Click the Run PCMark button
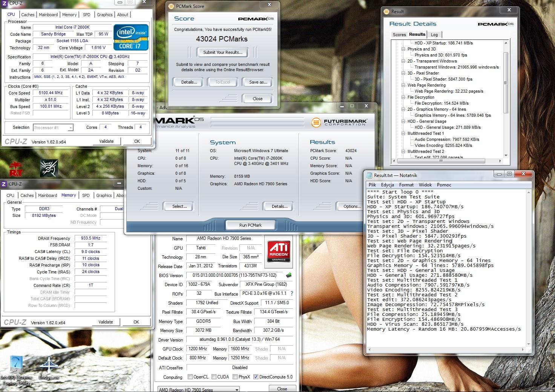Image resolution: width=555 pixels, height=392 pixels. [x=250, y=225]
